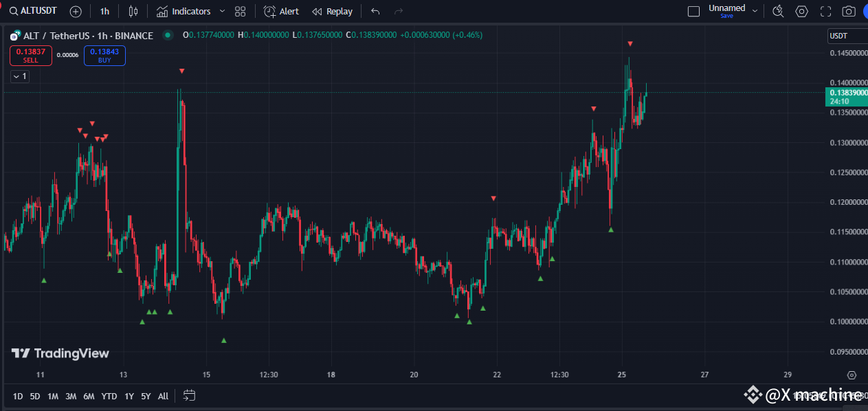Take a chart snapshot with camera icon
Screen dimensions: 868x411
coord(849,11)
